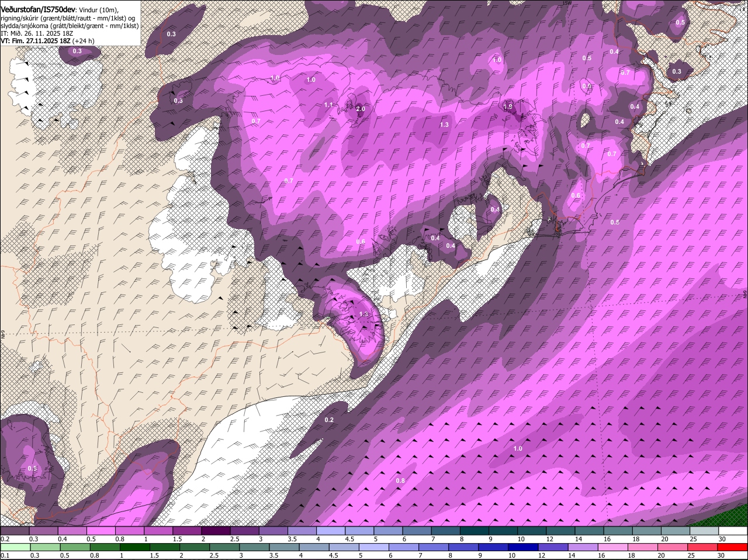Click the 0.2 value label on the map
This screenshot has width=748, height=560.
[x=328, y=420]
